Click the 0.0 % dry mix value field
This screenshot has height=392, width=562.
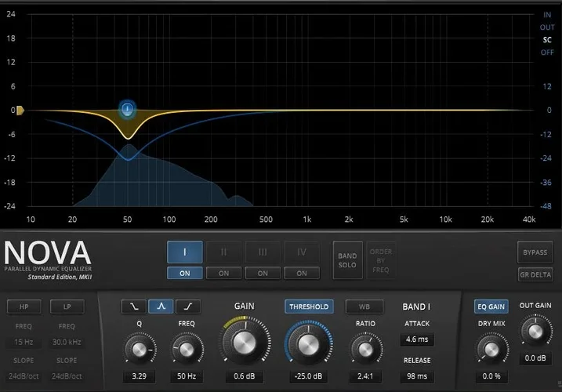tap(491, 376)
